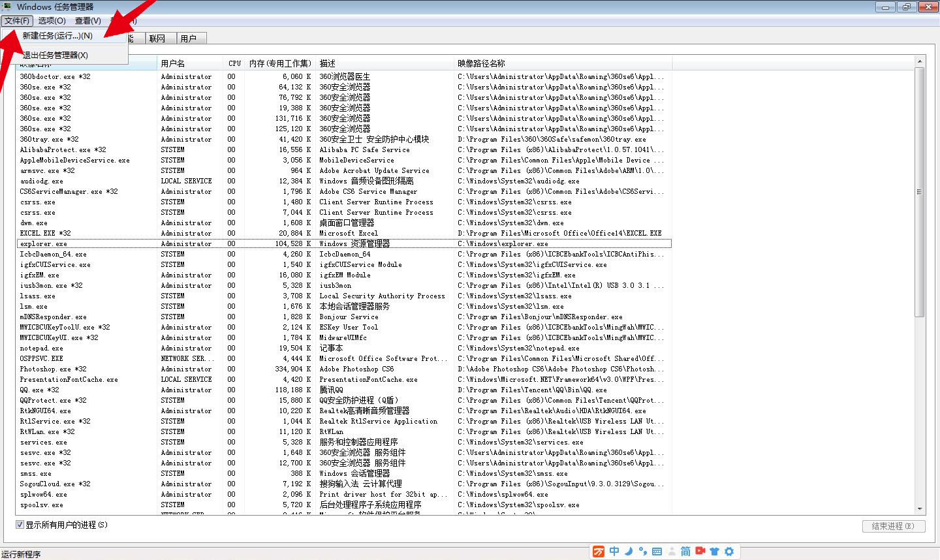Screen dimensions: 940x560
Task: Click the process list scrollbar up arrow
Action: [x=920, y=62]
